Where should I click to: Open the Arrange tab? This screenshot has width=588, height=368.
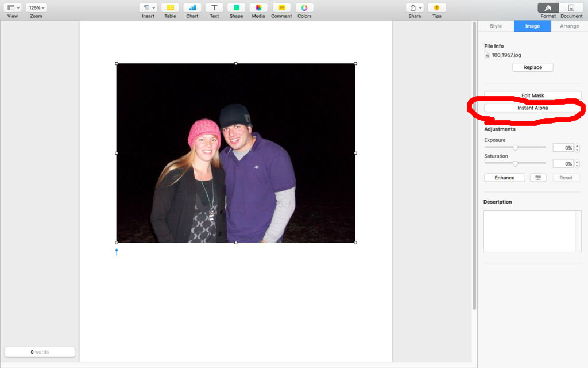(x=569, y=26)
